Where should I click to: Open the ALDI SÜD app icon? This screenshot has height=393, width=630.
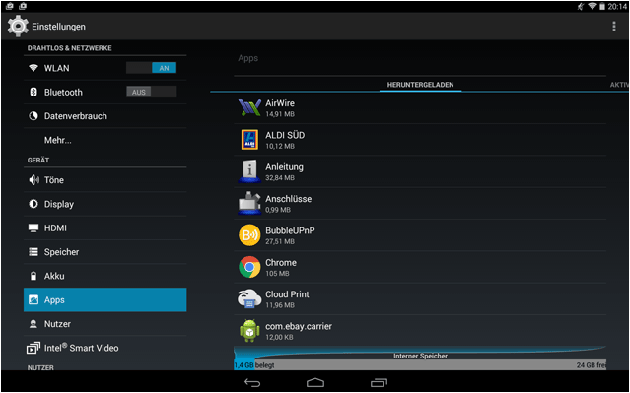(x=250, y=139)
